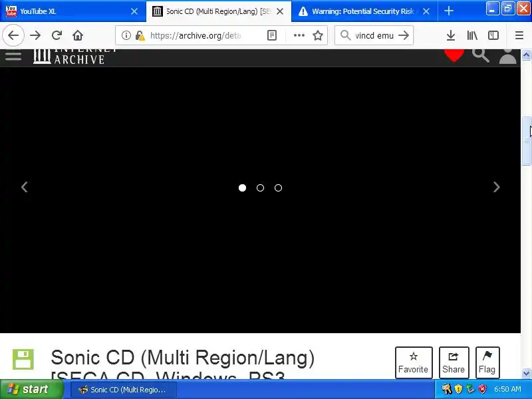Click the 6:50 AM system clock
532x399 pixels.
[507, 389]
